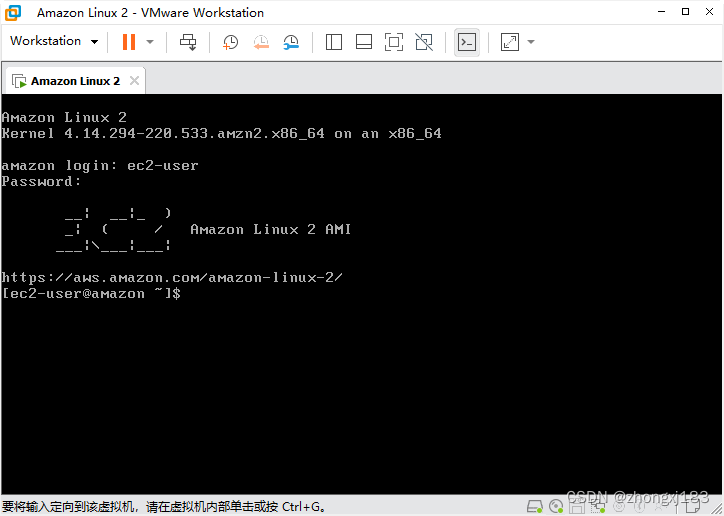Image resolution: width=724 pixels, height=516 pixels.
Task: Select the Amazon Linux 2 tab
Action: pos(75,81)
